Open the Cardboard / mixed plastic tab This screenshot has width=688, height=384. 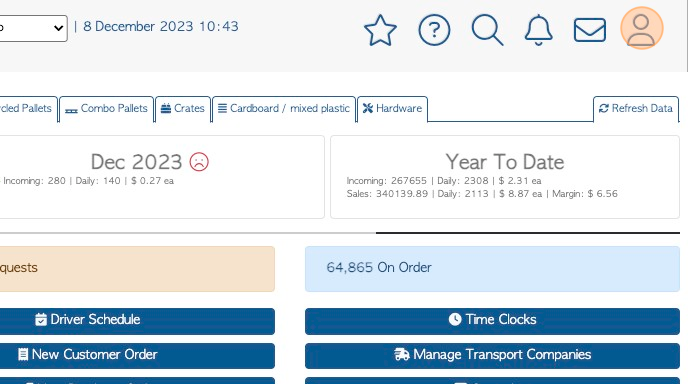[284, 108]
